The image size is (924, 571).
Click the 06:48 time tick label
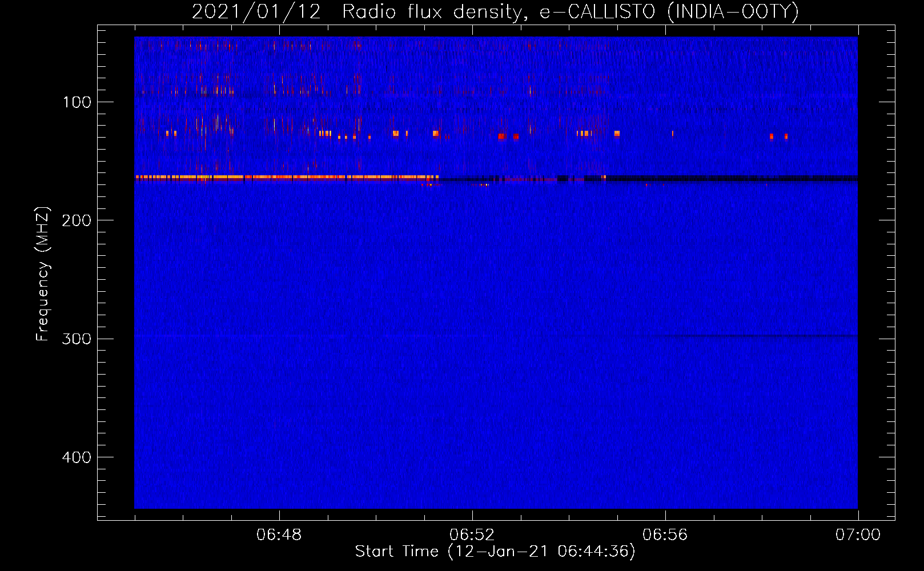(x=279, y=535)
